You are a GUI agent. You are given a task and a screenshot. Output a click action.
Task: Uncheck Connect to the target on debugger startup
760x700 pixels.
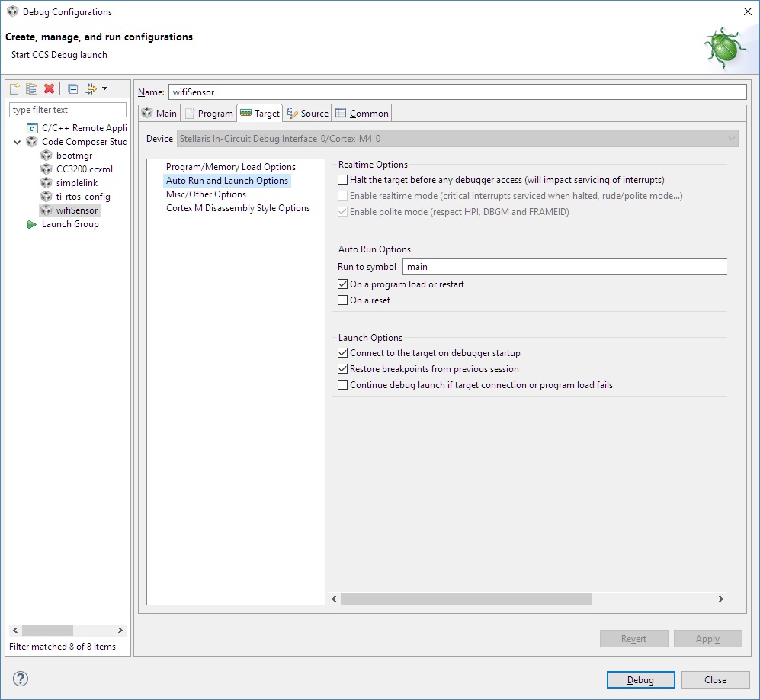[343, 353]
